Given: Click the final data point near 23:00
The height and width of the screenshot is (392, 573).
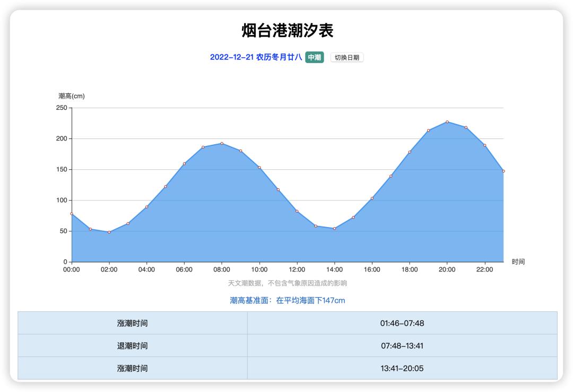Looking at the screenshot, I should [505, 171].
